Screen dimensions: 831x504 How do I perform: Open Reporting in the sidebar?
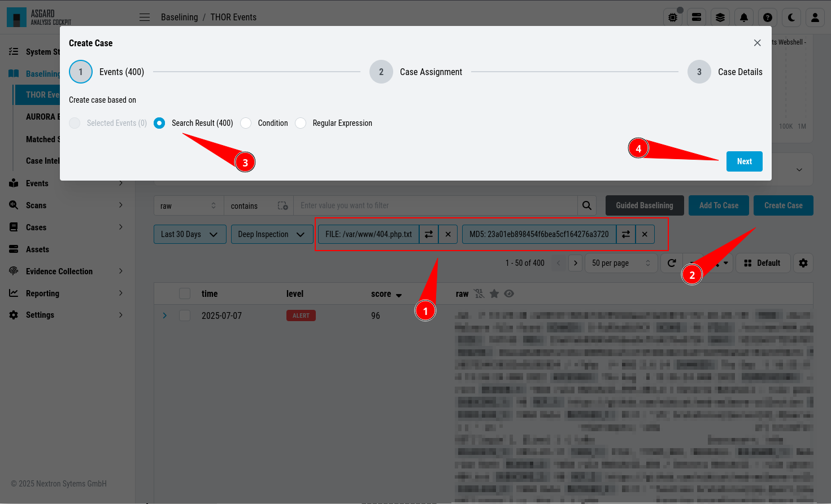(x=42, y=293)
